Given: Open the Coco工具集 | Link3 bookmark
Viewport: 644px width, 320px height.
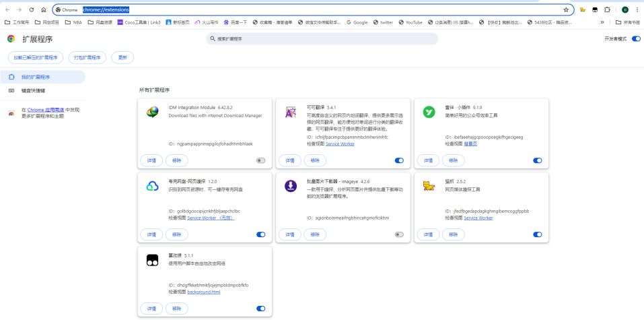Looking at the screenshot, I should [x=139, y=22].
